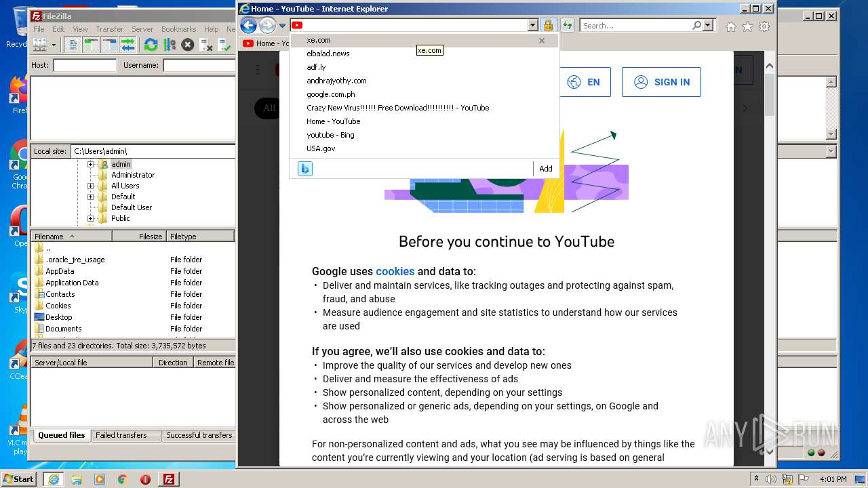Screen dimensions: 868x488
Task: Toggle FileZilla local directory tree icon
Action: click(92, 45)
